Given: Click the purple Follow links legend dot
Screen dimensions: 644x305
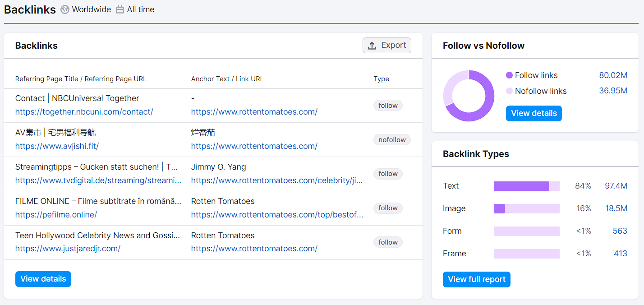Looking at the screenshot, I should [510, 75].
